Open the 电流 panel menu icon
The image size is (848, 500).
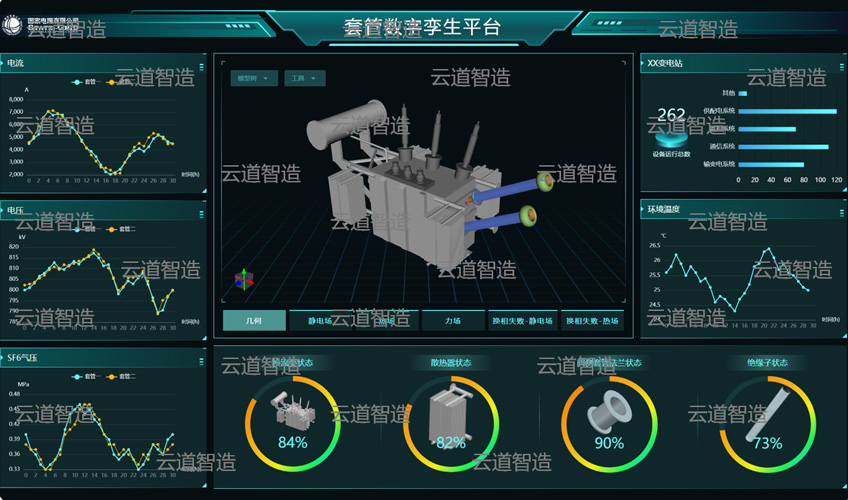click(201, 67)
